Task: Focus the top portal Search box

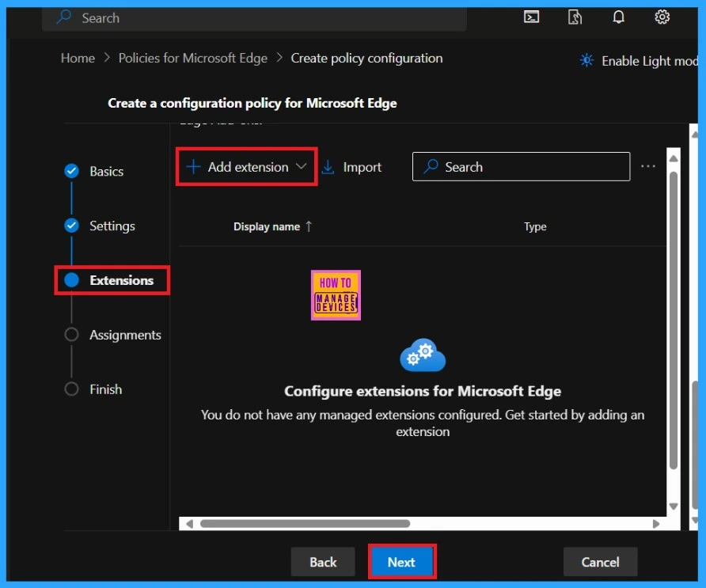Action: (x=254, y=18)
